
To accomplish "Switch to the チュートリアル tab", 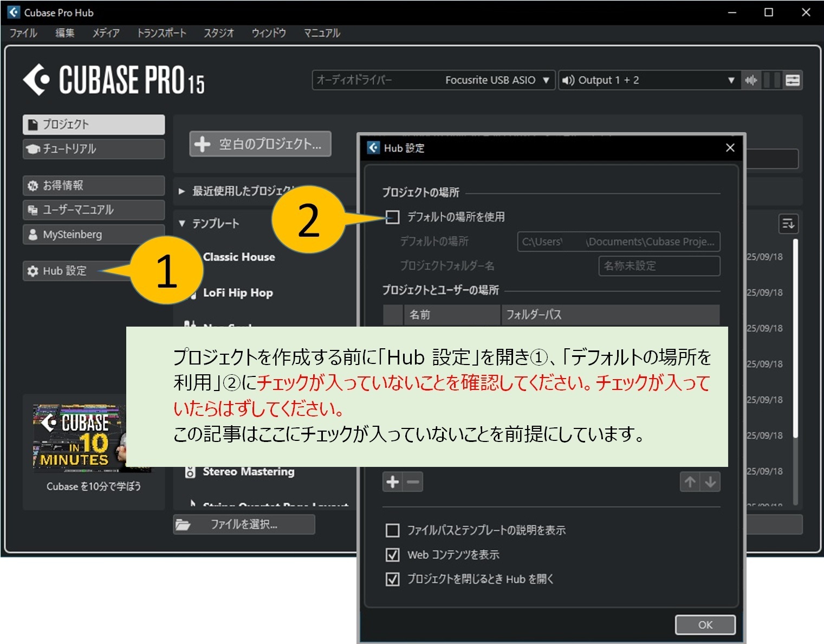I will pos(93,148).
